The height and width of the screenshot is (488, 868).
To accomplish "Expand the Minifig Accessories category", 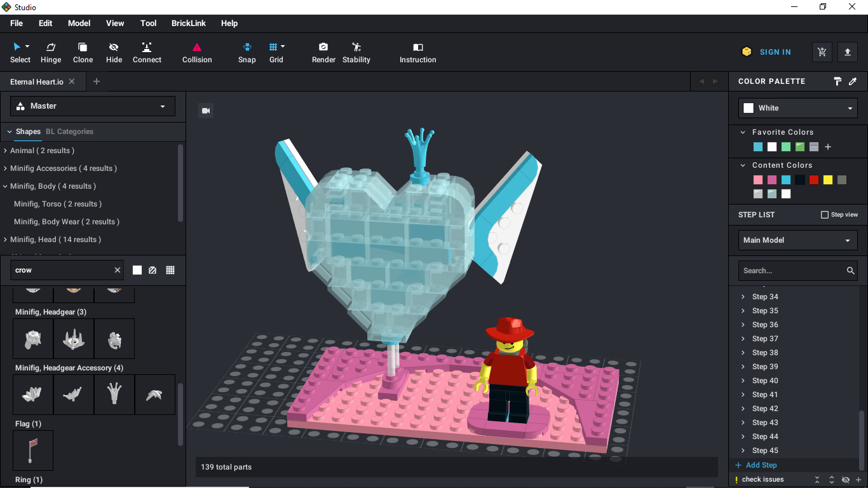I will coord(6,168).
